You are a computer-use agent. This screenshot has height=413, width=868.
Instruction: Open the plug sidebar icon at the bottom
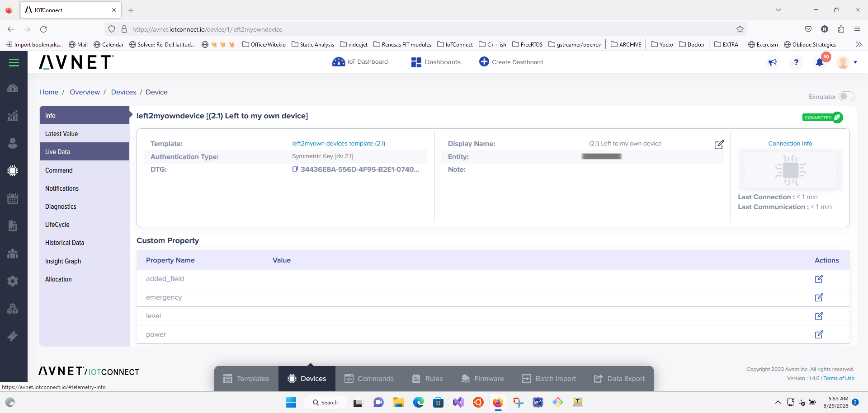pyautogui.click(x=13, y=336)
